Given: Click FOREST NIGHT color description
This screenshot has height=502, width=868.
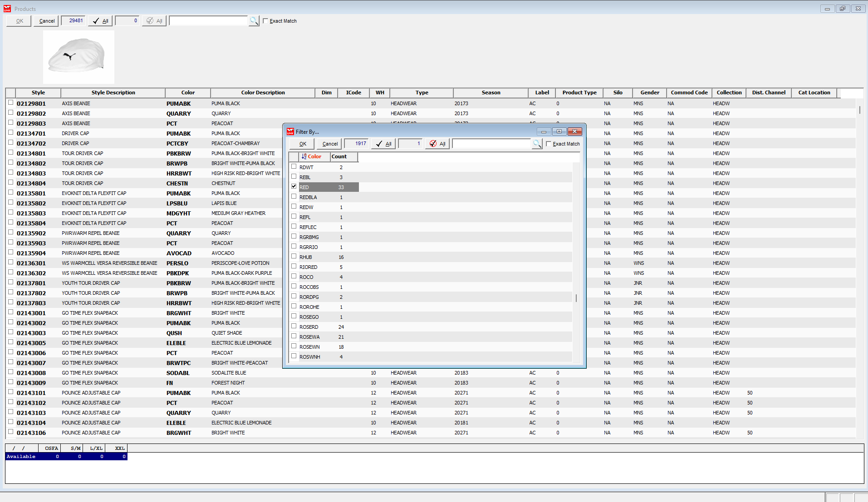Looking at the screenshot, I should tap(228, 383).
